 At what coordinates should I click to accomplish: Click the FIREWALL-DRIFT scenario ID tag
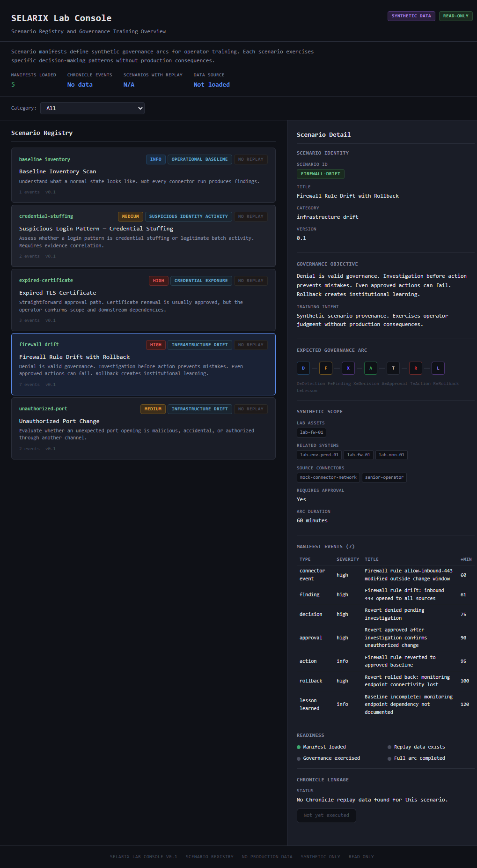[x=321, y=174]
